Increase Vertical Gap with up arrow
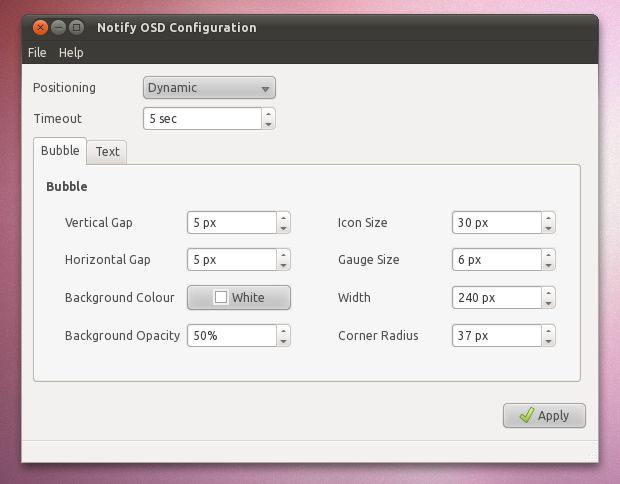620x484 pixels. 284,217
